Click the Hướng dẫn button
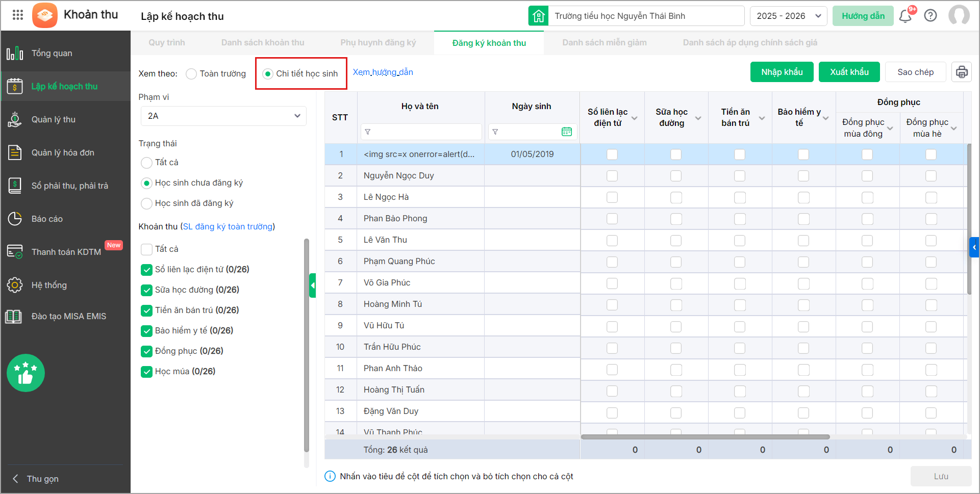980x494 pixels. (863, 16)
